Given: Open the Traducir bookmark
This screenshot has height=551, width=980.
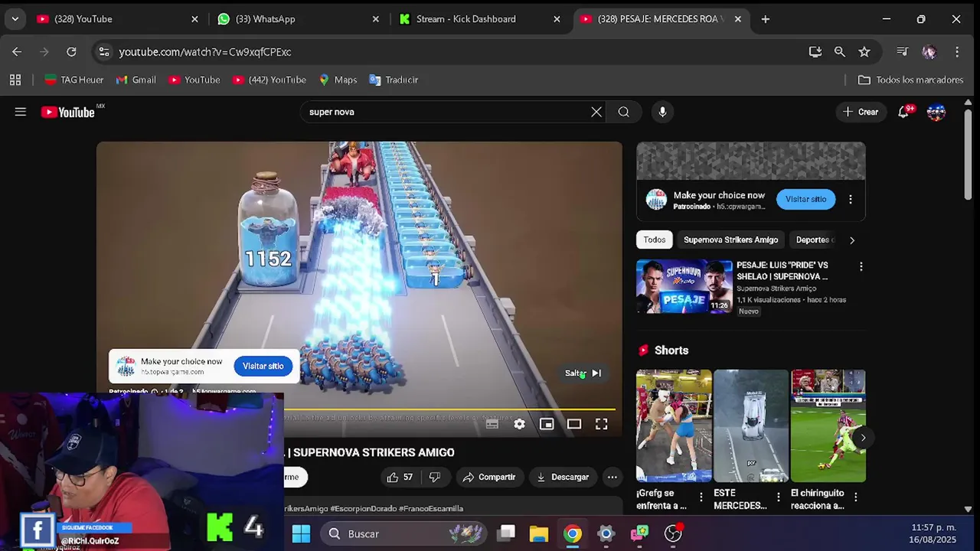Looking at the screenshot, I should pos(394,80).
